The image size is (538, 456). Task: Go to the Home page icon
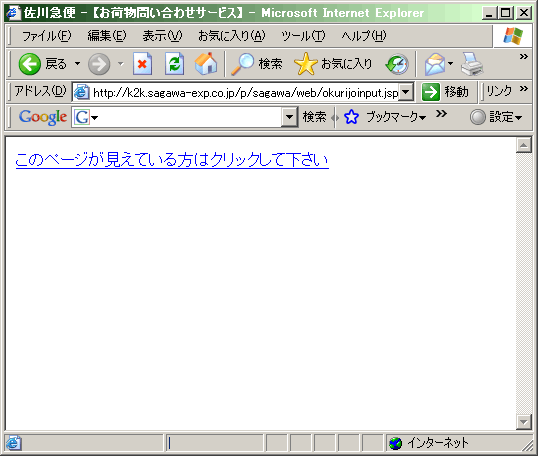(206, 63)
